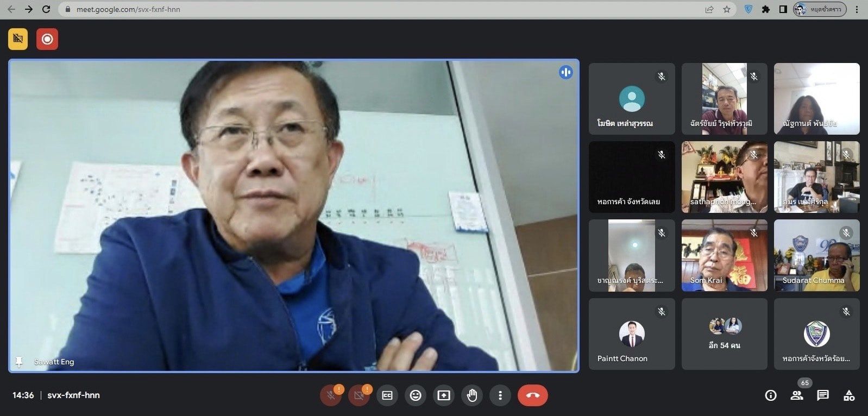This screenshot has width=868, height=416.
Task: Show the participants list with 65 people
Action: click(x=797, y=395)
